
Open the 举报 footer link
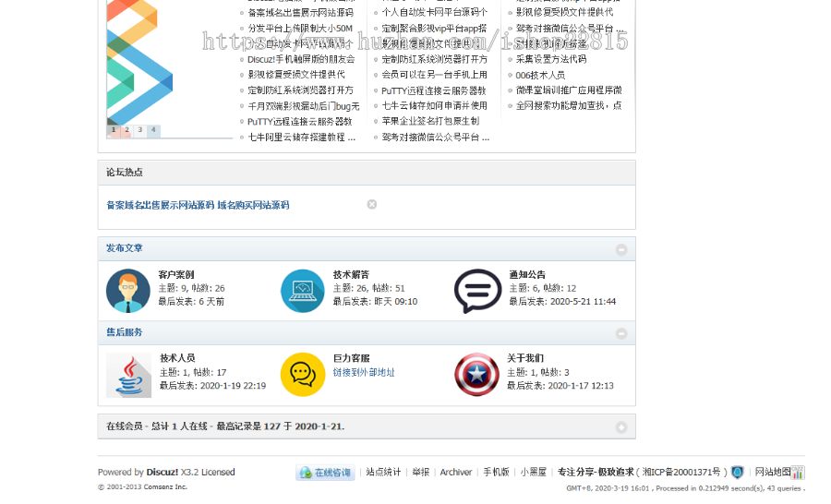(x=421, y=472)
